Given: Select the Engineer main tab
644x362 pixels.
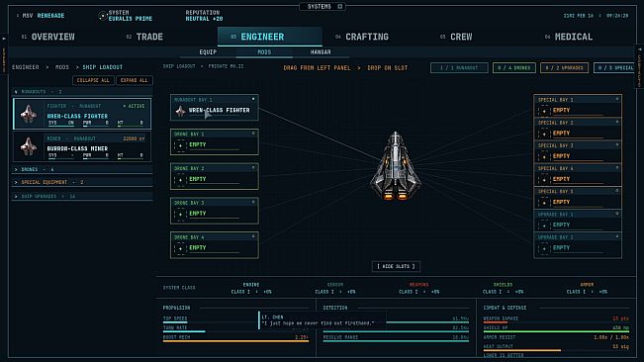Looking at the screenshot, I should pyautogui.click(x=270, y=37).
